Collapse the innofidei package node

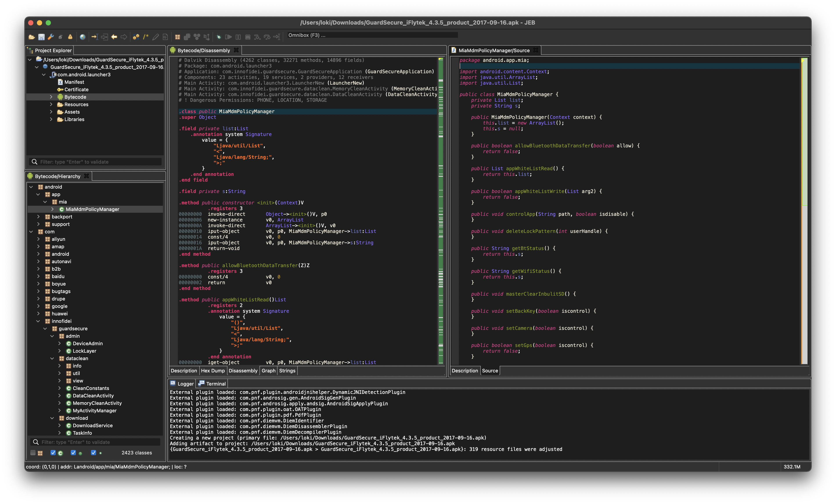coord(38,321)
